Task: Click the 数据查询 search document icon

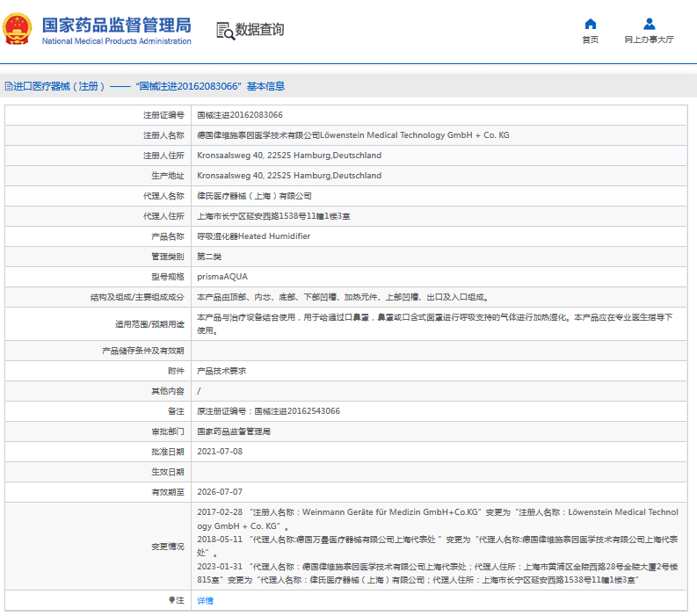Action: click(x=225, y=31)
